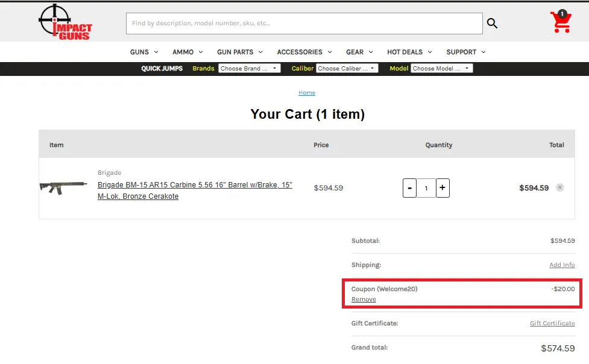Viewport: 589px width, 364px height.
Task: Open the Brigade BM-15 AR15 Carbine product link
Action: pos(195,190)
